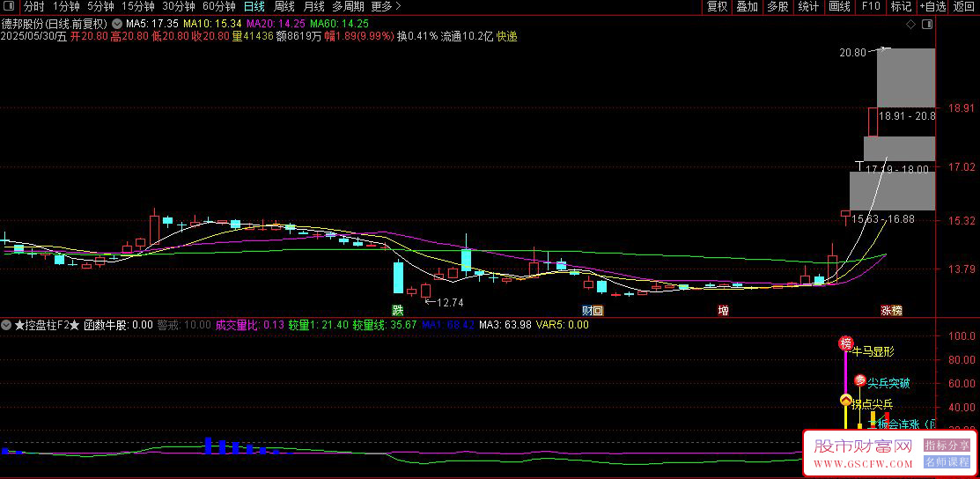Click the red 多 circle signal icon
Screen dimensions: 980x479
pyautogui.click(x=859, y=380)
